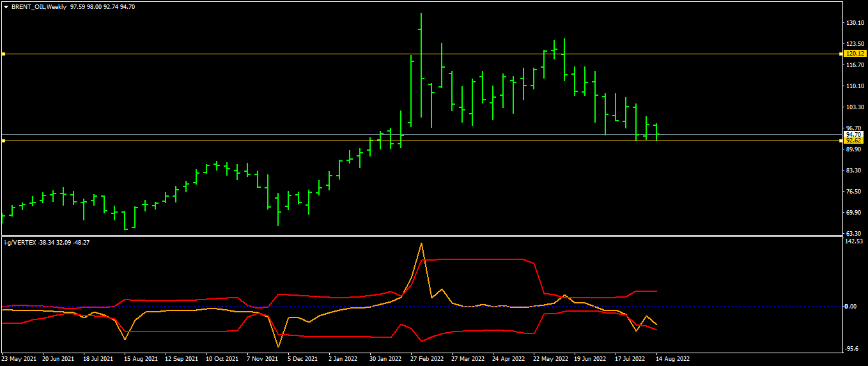The height and width of the screenshot is (366, 868).
Task: Click the 22 May 2022 date label
Action: click(x=551, y=359)
